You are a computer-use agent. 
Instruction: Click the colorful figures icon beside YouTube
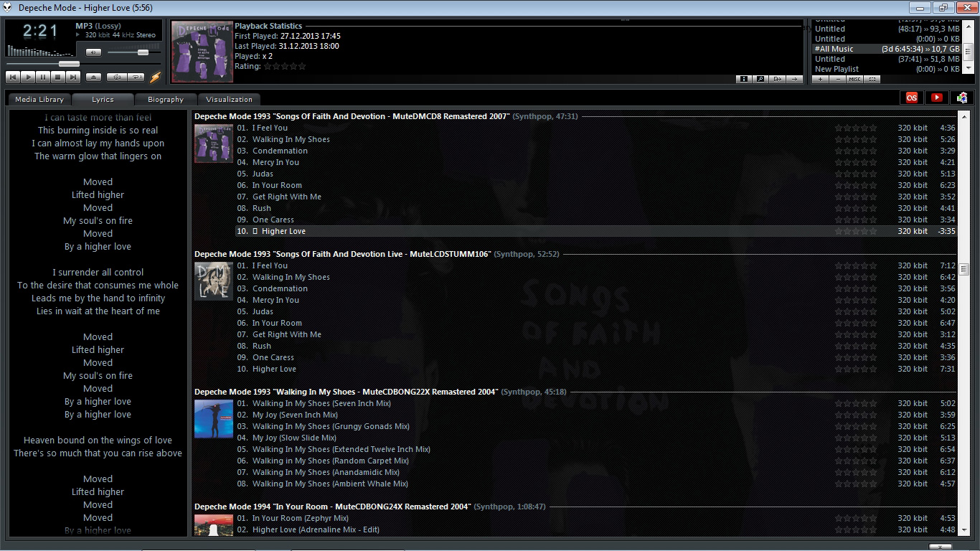tap(961, 98)
